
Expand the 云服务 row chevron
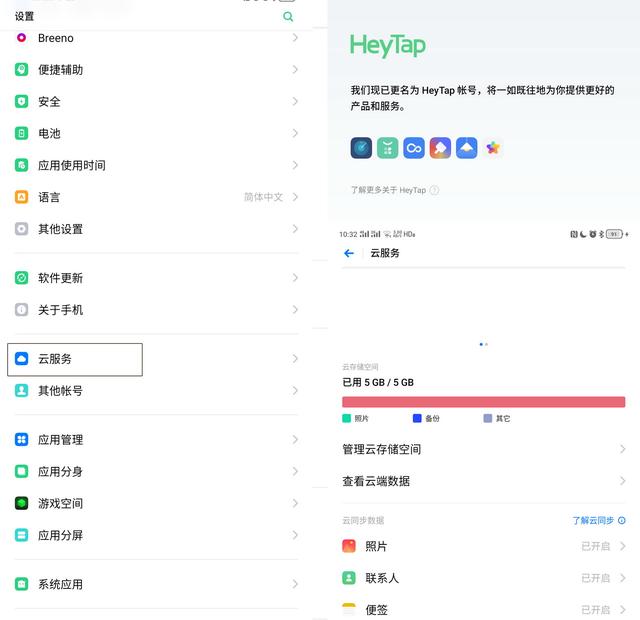[x=295, y=358]
